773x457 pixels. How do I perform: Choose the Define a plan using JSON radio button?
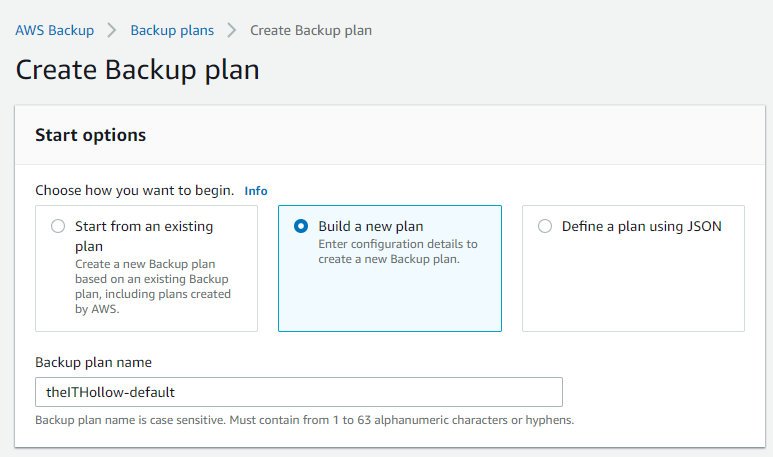pos(545,227)
